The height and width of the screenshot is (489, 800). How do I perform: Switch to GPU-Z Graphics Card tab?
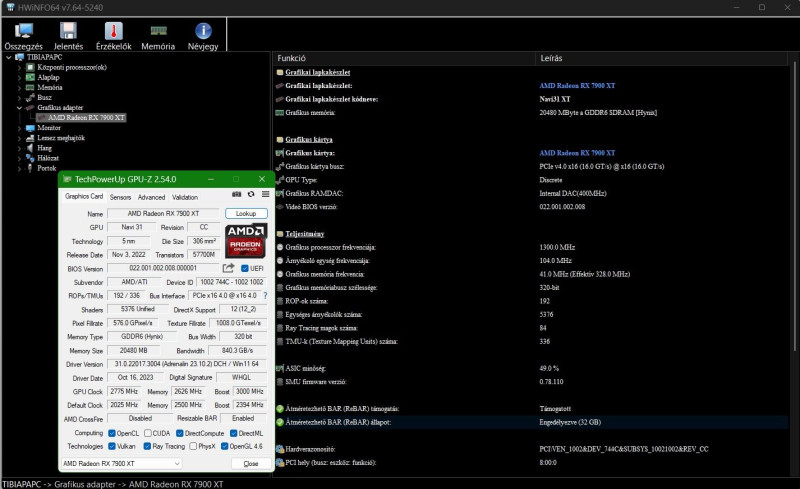coord(84,197)
